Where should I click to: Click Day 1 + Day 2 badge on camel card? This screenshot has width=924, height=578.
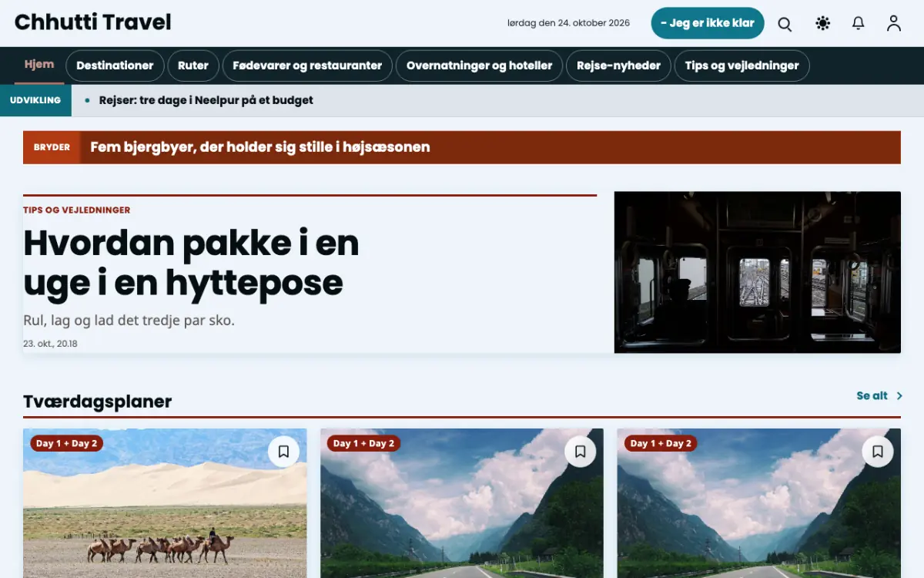[67, 443]
